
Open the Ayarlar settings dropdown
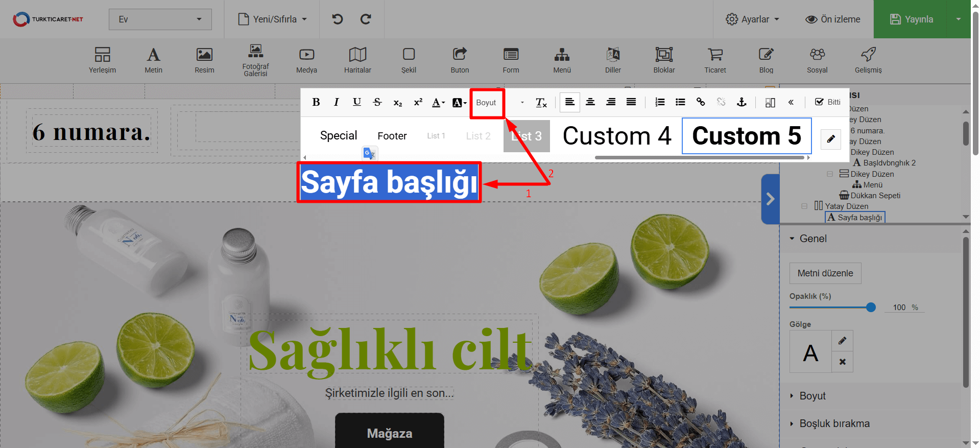(753, 19)
